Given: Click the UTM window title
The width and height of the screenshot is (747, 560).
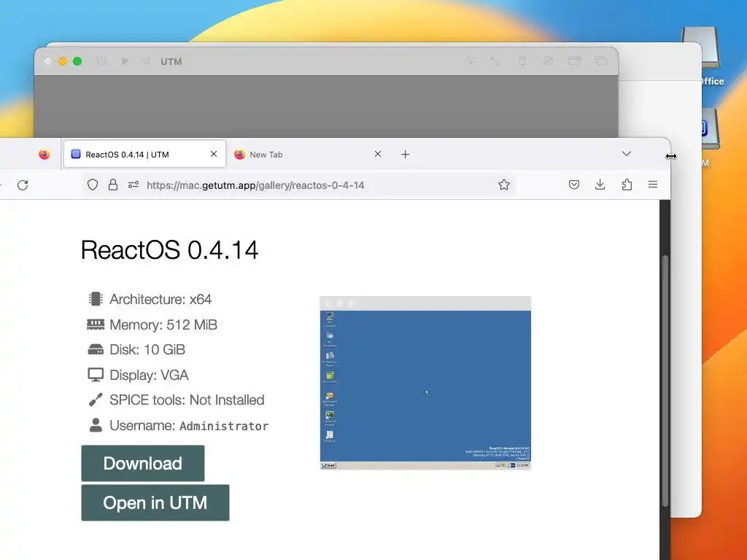Looking at the screenshot, I should coord(171,61).
